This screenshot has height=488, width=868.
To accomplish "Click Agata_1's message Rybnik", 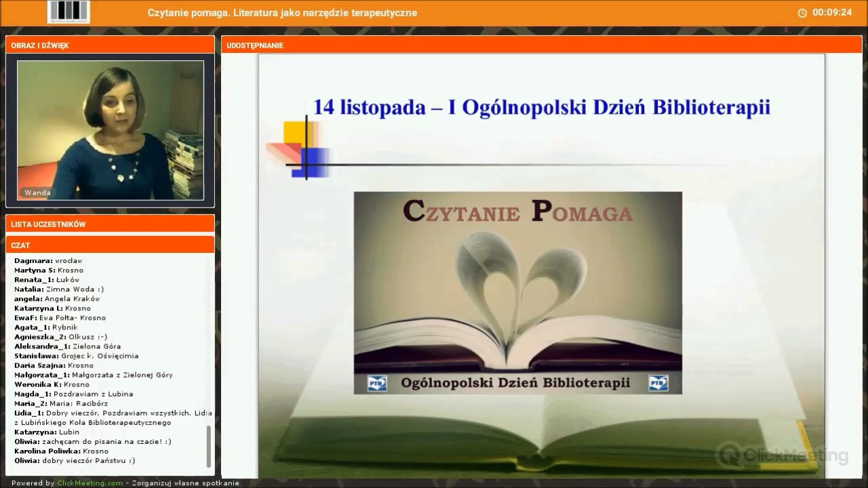I will pos(46,327).
